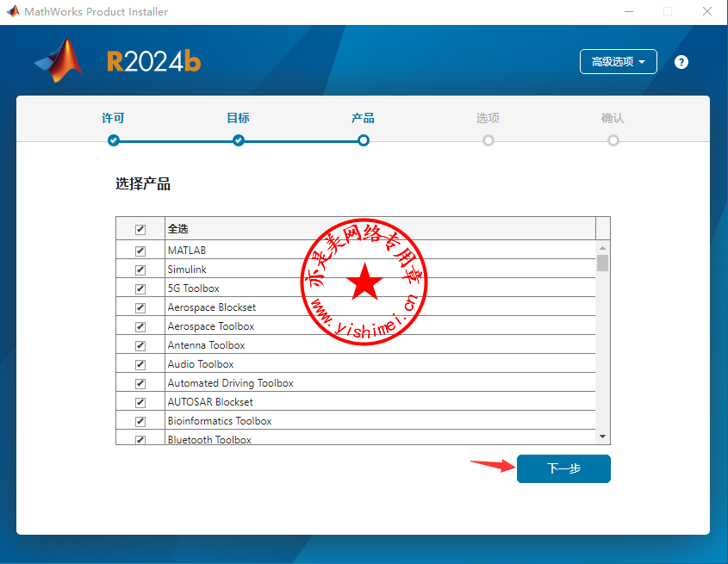Click the 选项 step circle
The width and height of the screenshot is (728, 564).
[x=488, y=140]
